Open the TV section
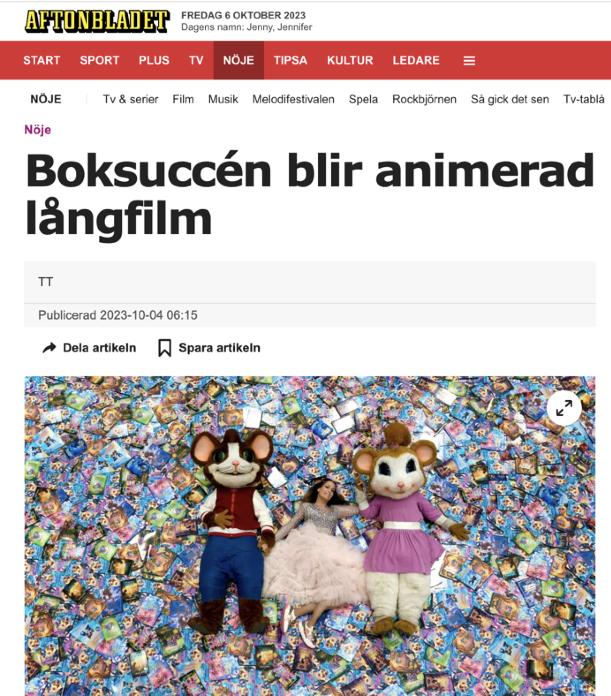The image size is (611, 696). tap(196, 60)
